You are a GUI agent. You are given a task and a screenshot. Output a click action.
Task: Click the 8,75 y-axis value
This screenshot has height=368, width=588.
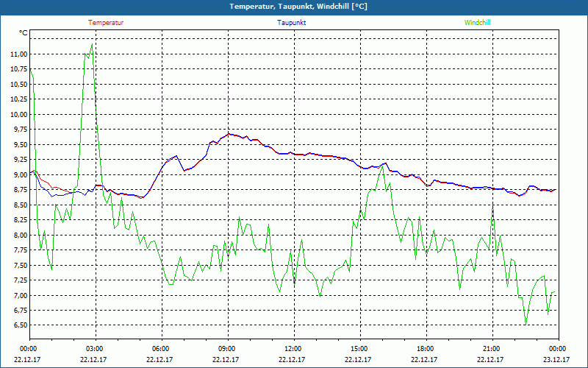point(21,190)
